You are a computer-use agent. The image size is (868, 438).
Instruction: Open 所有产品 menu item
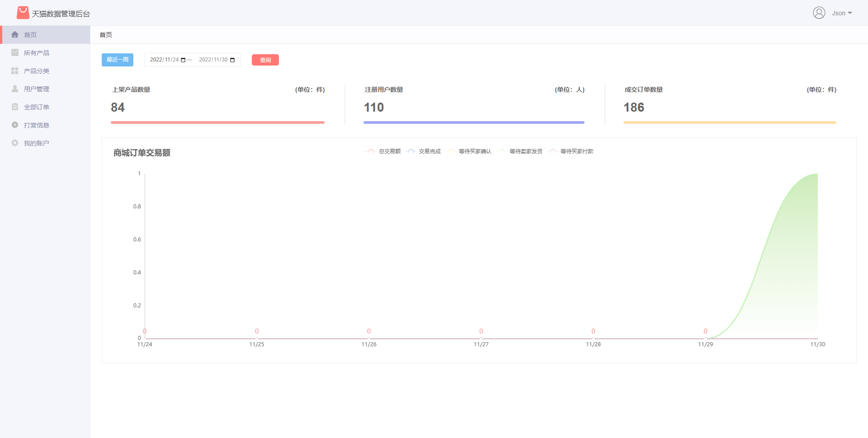pyautogui.click(x=45, y=53)
